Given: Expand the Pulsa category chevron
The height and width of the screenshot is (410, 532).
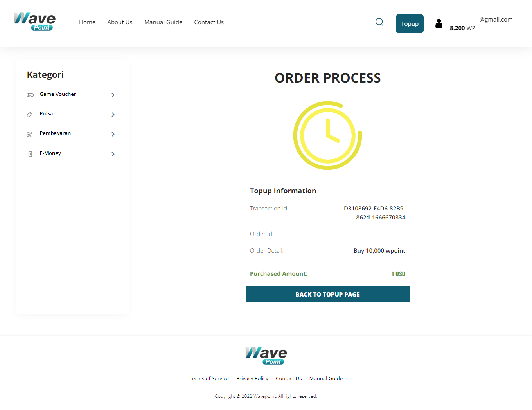Looking at the screenshot, I should 113,115.
